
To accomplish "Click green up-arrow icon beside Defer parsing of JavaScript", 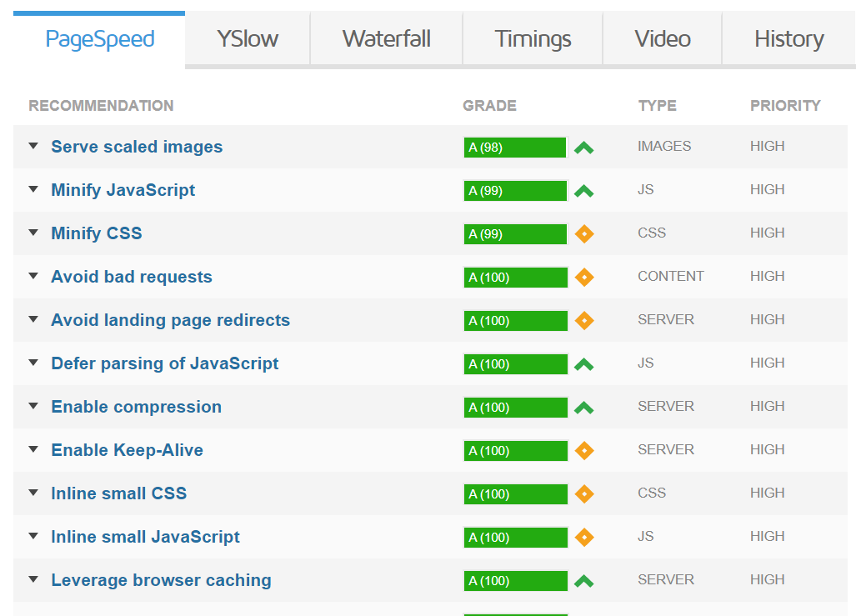I will coord(583,364).
